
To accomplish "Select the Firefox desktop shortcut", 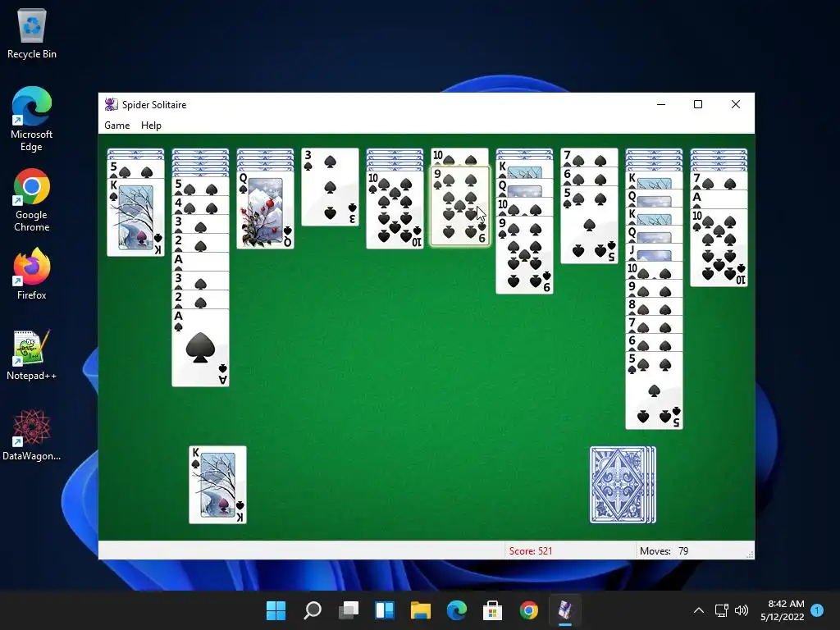I will [32, 274].
